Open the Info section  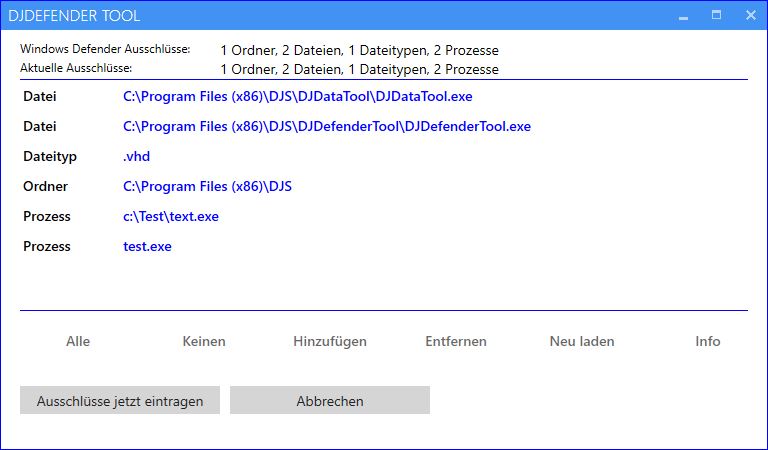[708, 341]
